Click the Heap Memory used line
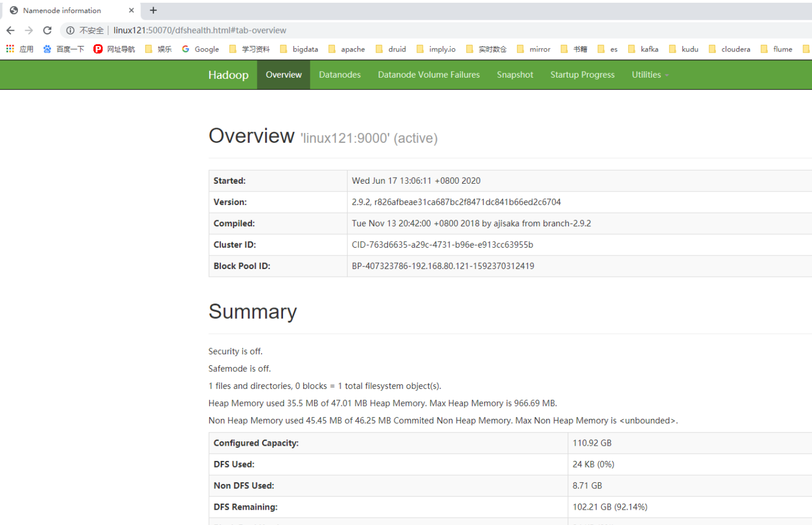The image size is (812, 525). [x=383, y=403]
